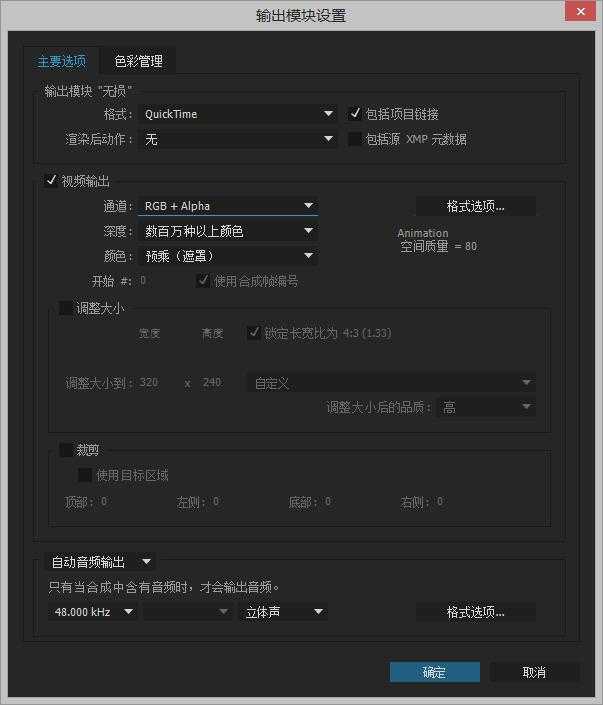Toggle the 使用目标区域 checkbox
The height and width of the screenshot is (705, 603).
click(85, 475)
